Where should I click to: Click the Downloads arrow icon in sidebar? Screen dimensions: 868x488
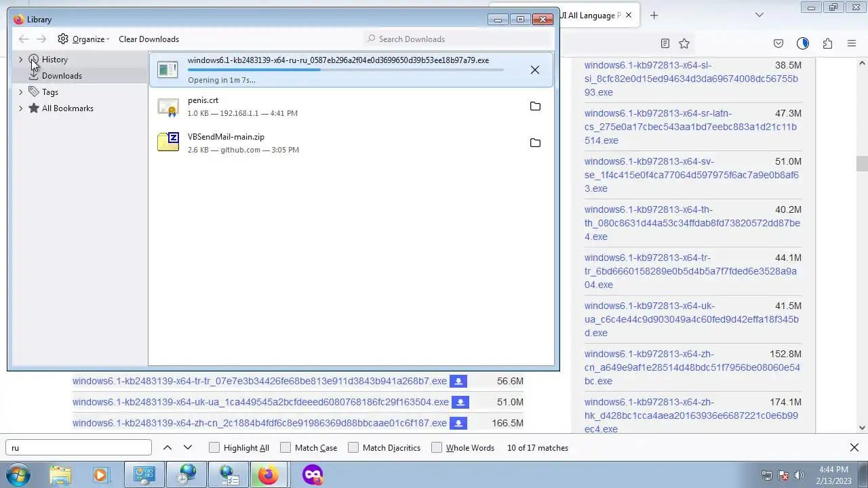(33, 75)
